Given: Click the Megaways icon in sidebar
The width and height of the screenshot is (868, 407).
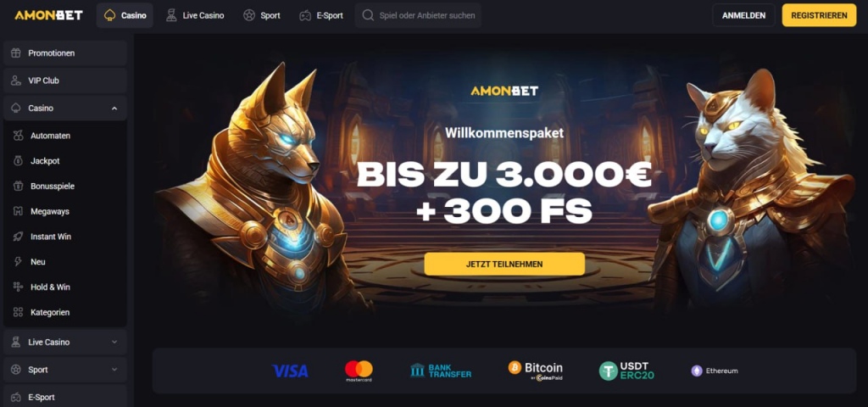Looking at the screenshot, I should [x=19, y=211].
